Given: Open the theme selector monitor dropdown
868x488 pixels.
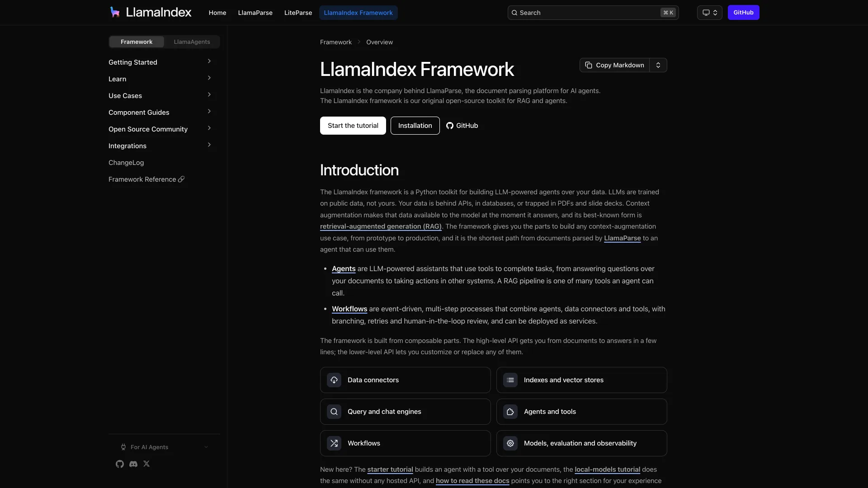Looking at the screenshot, I should pos(710,13).
